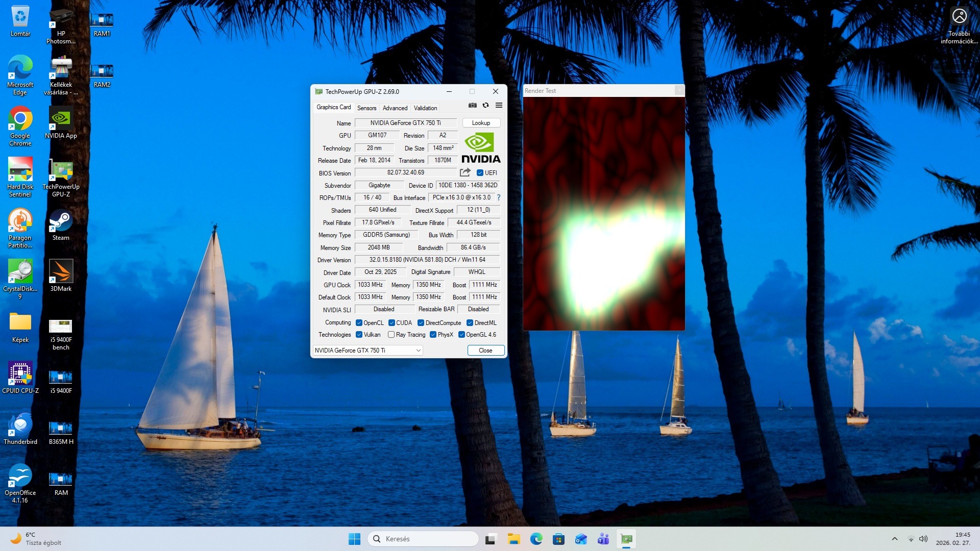Select the Steam desktop icon
Screen dimensions: 980x551
[61, 221]
